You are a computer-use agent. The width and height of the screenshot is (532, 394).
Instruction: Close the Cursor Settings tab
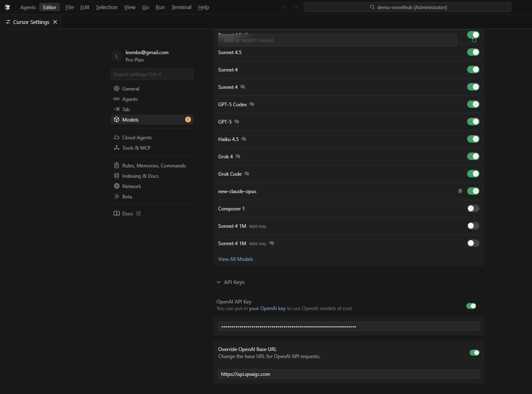[55, 22]
